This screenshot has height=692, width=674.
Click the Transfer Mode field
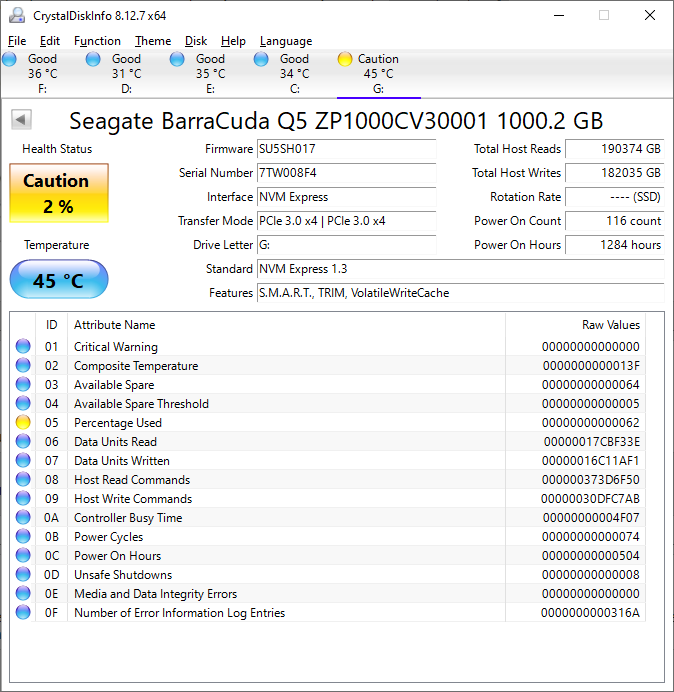[x=346, y=221]
